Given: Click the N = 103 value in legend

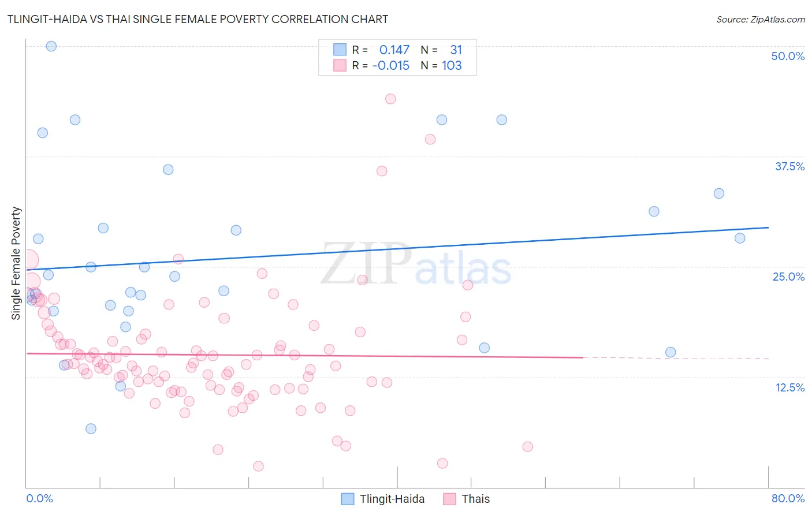Looking at the screenshot, I should [441, 65].
